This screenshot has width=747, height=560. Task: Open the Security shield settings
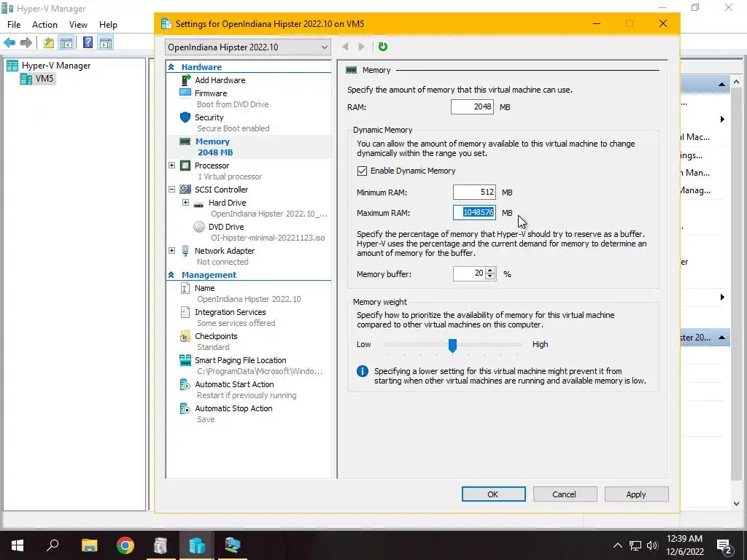click(x=209, y=117)
